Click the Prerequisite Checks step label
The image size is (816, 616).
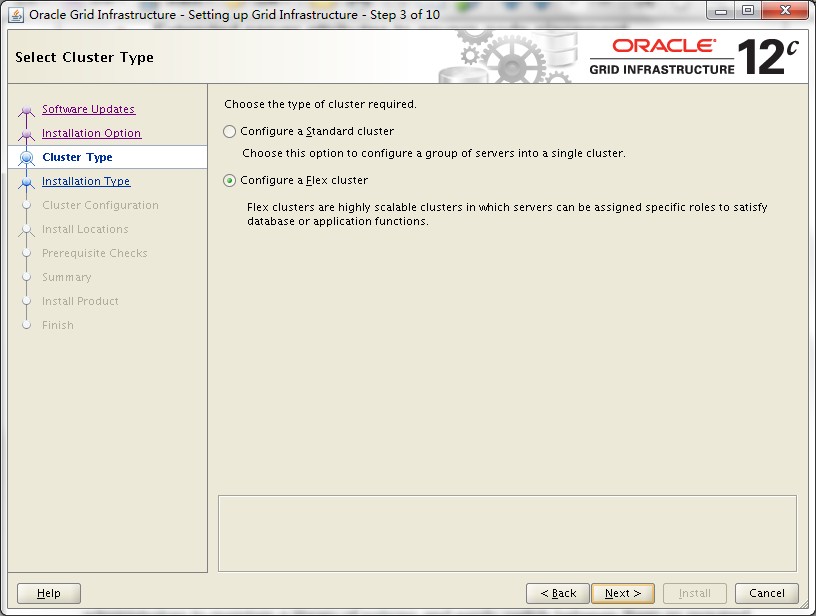click(95, 253)
